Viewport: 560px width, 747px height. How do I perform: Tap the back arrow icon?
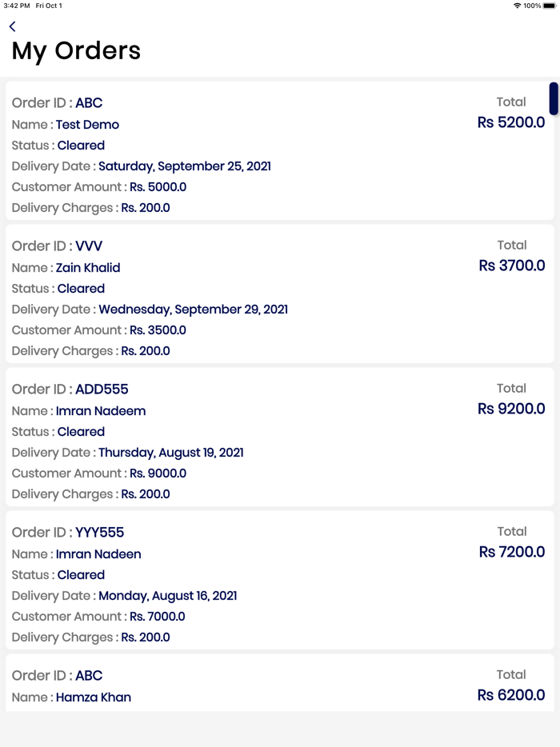coord(13,27)
